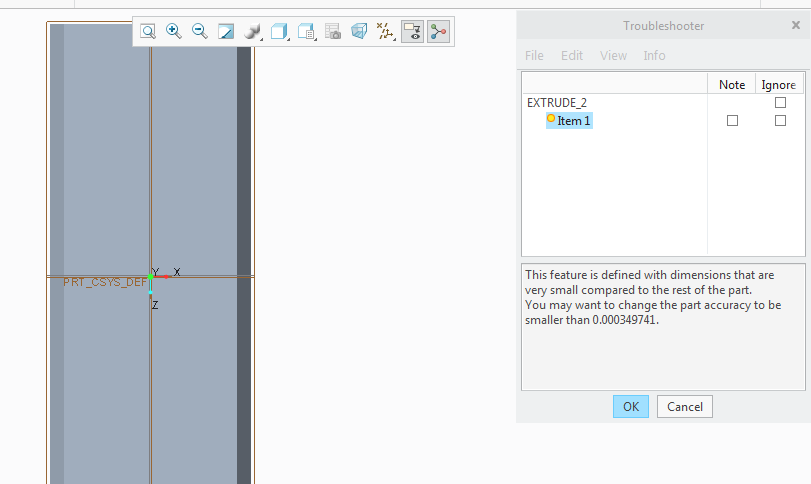Open the Info menu in Troubleshooter
The image size is (811, 484).
click(654, 56)
